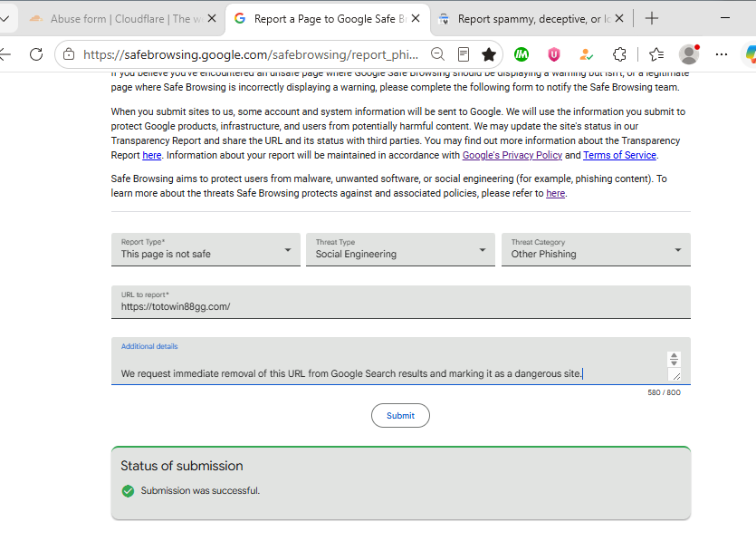Viewport: 756px width, 560px height.
Task: Click the textarea scroll arrows stepper
Action: pos(674,359)
